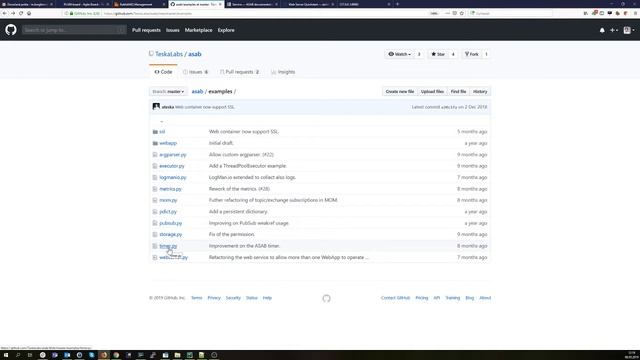Go to asab root in breadcrumb

click(x=197, y=91)
